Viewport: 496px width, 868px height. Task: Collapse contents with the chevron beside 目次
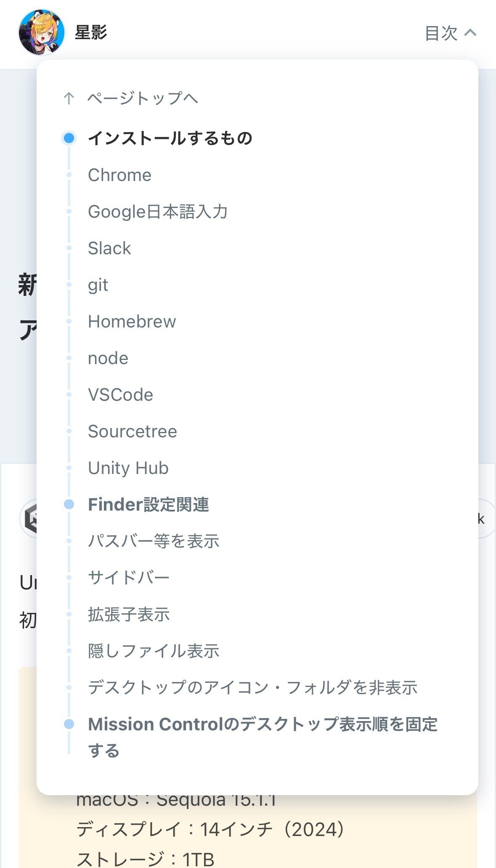tap(470, 33)
